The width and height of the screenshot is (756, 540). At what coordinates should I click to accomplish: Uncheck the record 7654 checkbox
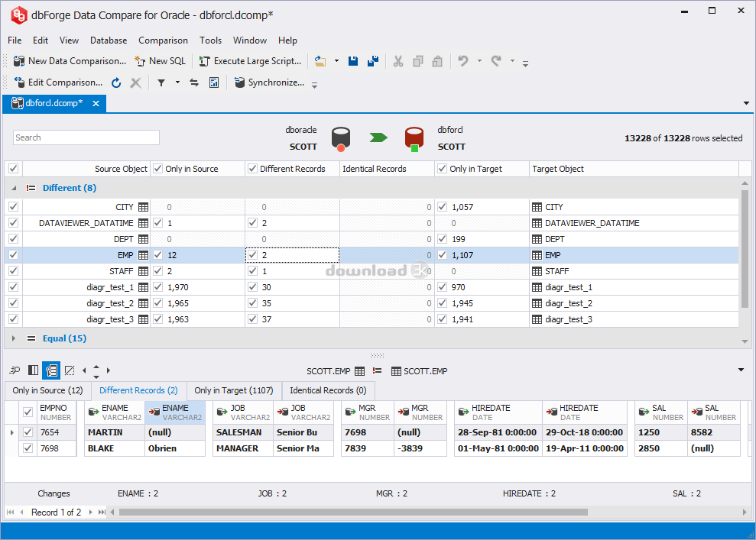click(28, 432)
